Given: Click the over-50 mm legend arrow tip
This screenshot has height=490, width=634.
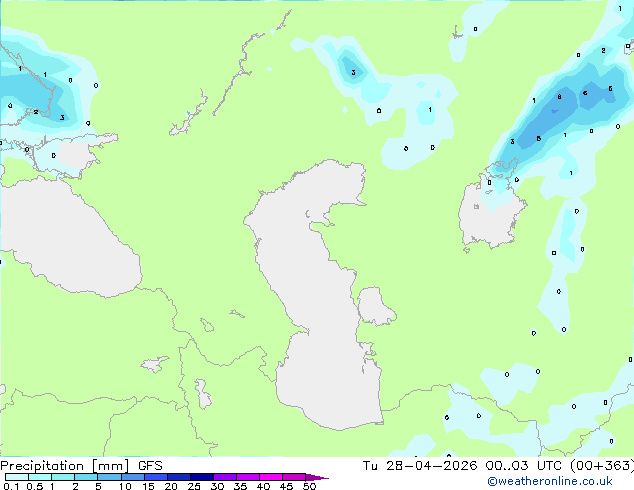Looking at the screenshot, I should pyautogui.click(x=317, y=477).
